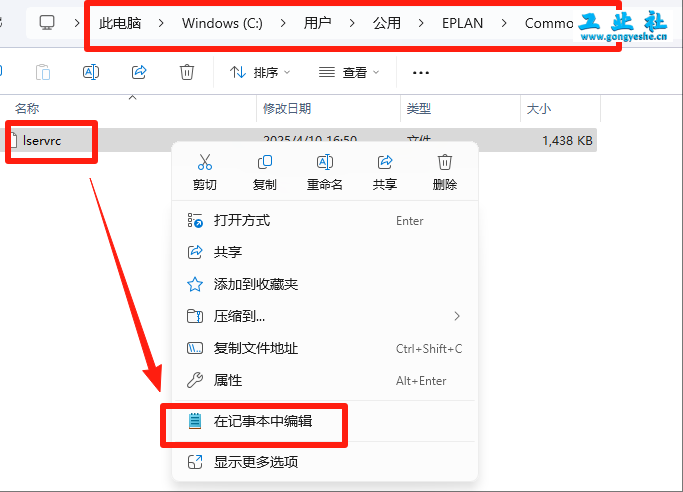Open the 排序 sort dropdown
683x492 pixels.
click(260, 72)
